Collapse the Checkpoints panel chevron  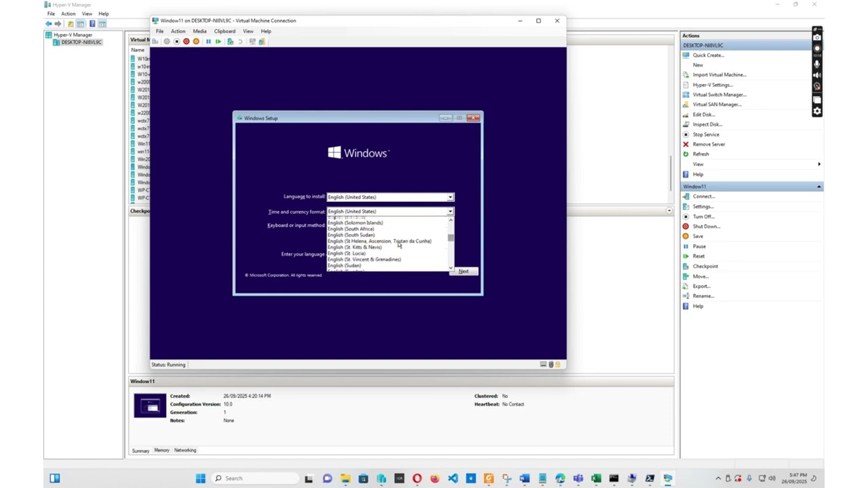point(669,211)
